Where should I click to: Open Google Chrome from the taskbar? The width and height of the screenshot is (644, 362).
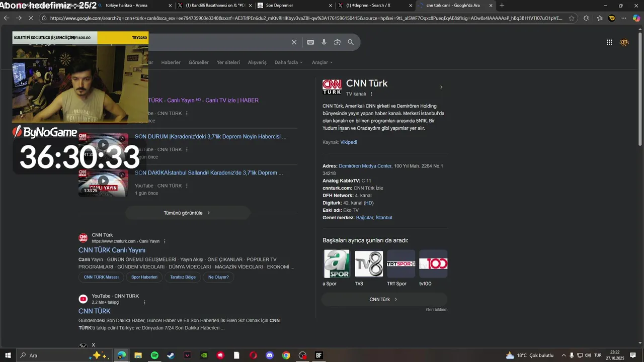coord(286,355)
